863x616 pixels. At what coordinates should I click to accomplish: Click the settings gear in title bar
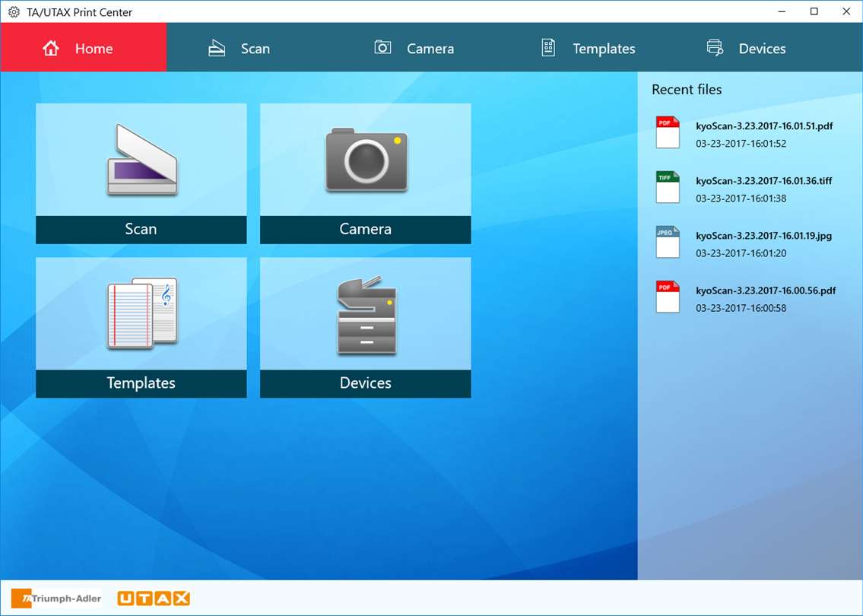click(14, 11)
